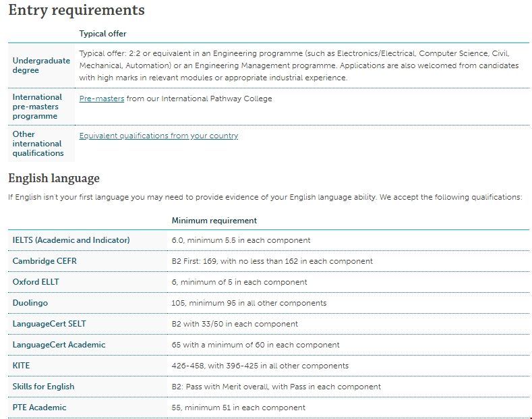Select the Cambridge CEFR row label

(45, 261)
